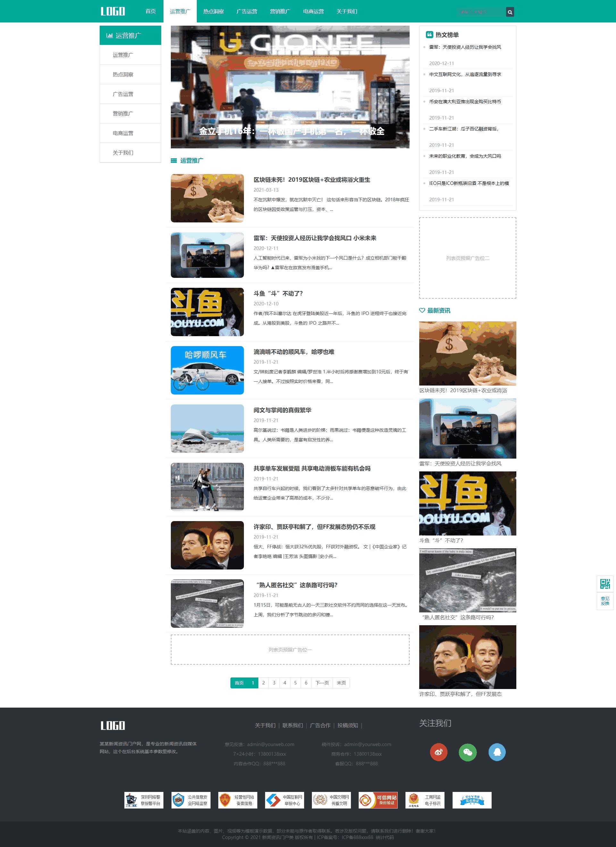Select 广告运营 in left sidebar menu
616x847 pixels.
click(x=123, y=94)
